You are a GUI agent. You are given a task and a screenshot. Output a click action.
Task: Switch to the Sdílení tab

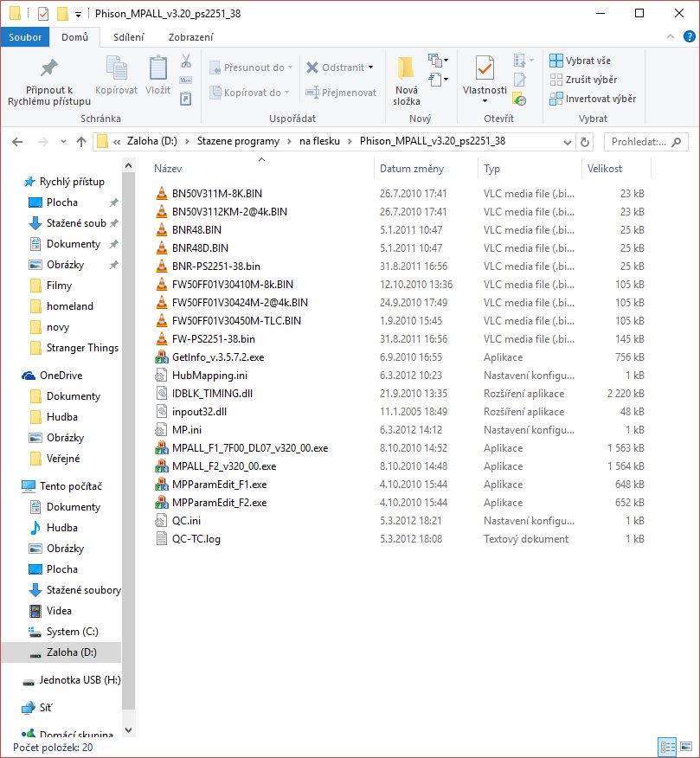pyautogui.click(x=129, y=37)
